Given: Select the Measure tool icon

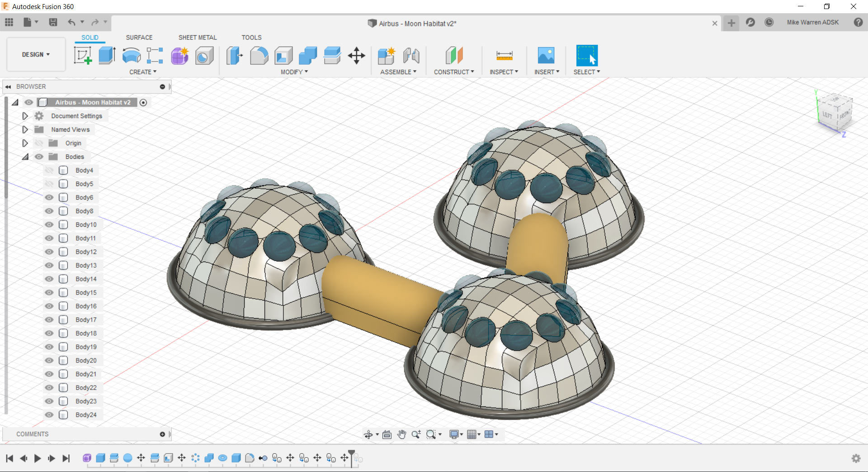Looking at the screenshot, I should [504, 56].
